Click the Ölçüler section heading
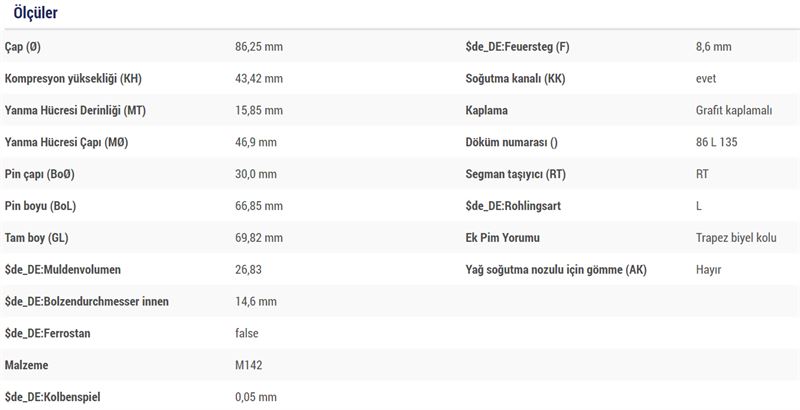 [x=35, y=13]
